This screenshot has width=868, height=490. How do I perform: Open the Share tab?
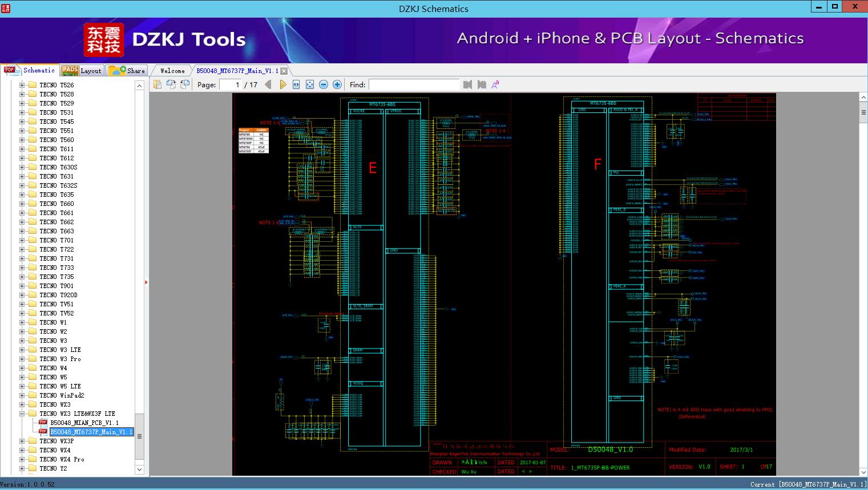coord(127,71)
